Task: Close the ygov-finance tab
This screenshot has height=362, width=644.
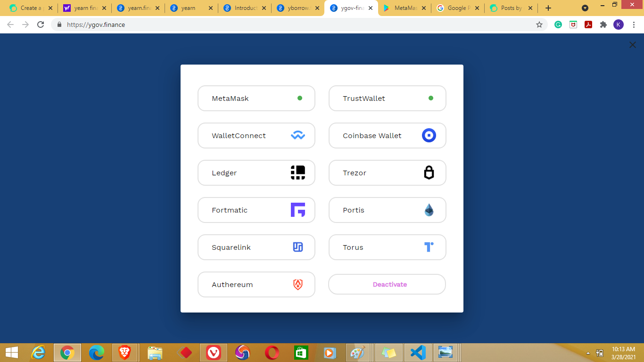Action: pos(371,8)
